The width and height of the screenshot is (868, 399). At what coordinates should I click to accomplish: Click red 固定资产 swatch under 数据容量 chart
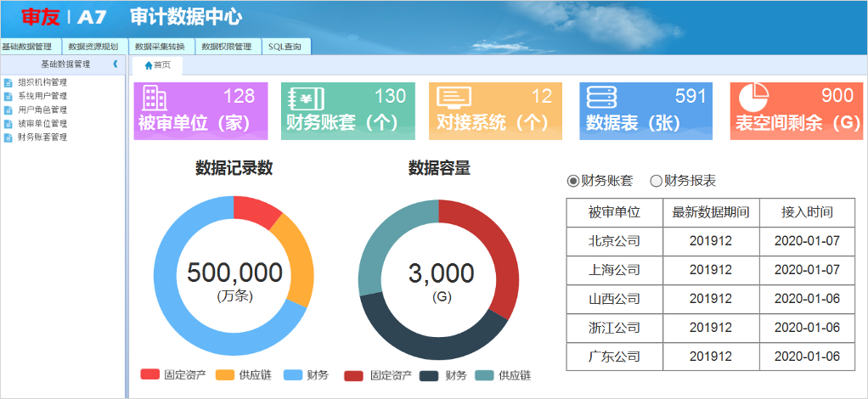pyautogui.click(x=353, y=375)
